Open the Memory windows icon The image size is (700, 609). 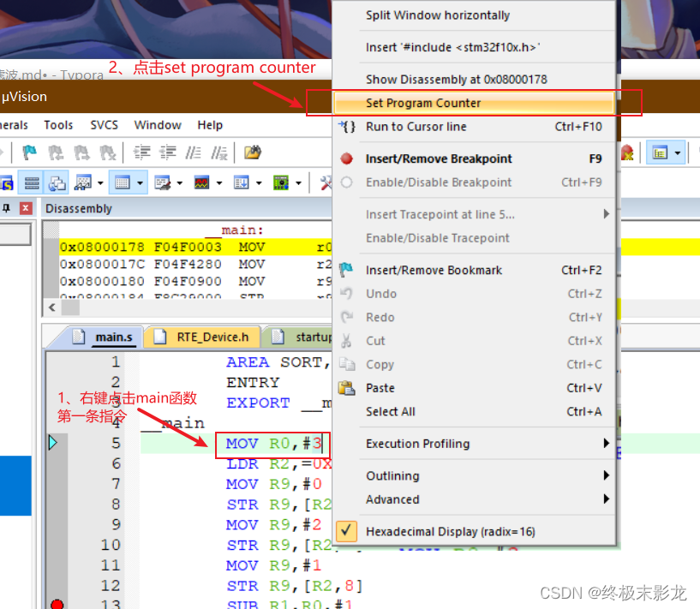tap(122, 183)
